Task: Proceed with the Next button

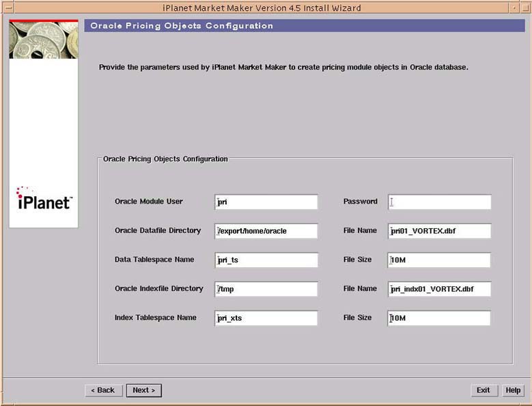Action: 144,390
